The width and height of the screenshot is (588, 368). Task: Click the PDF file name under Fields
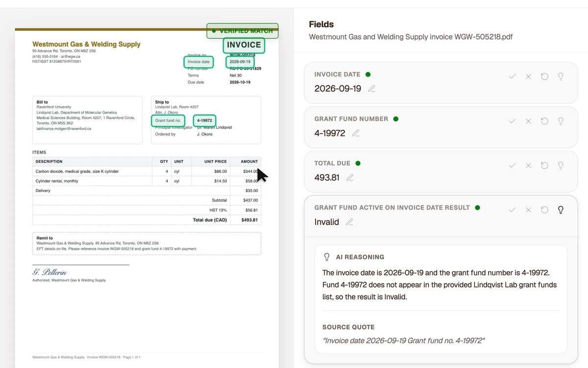tap(411, 37)
